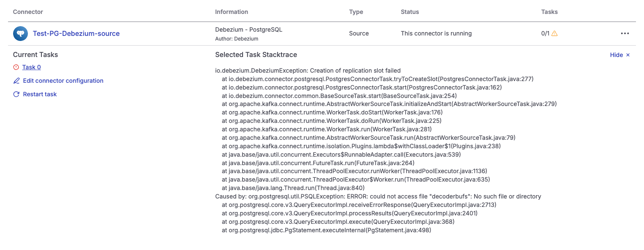The width and height of the screenshot is (644, 250).
Task: Click the Tasks column header
Action: [x=549, y=12]
